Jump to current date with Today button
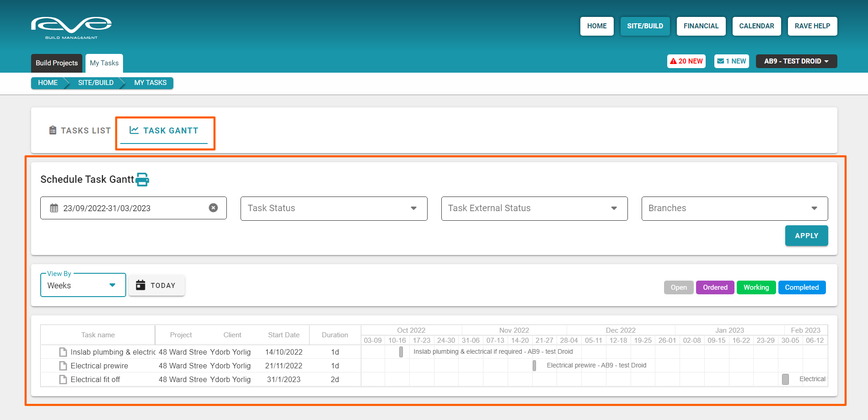The height and width of the screenshot is (420, 868). coord(156,286)
